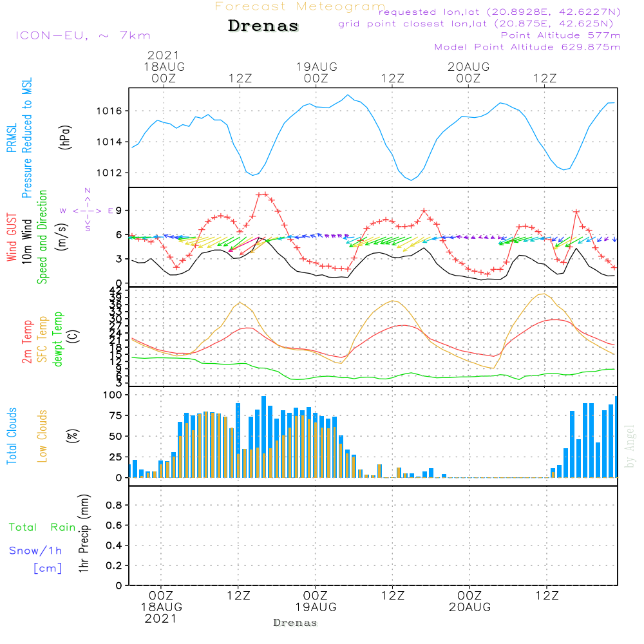This screenshot has width=644, height=644.
Task: Click the '20AUG' label on the bottom axis
Action: (x=470, y=607)
